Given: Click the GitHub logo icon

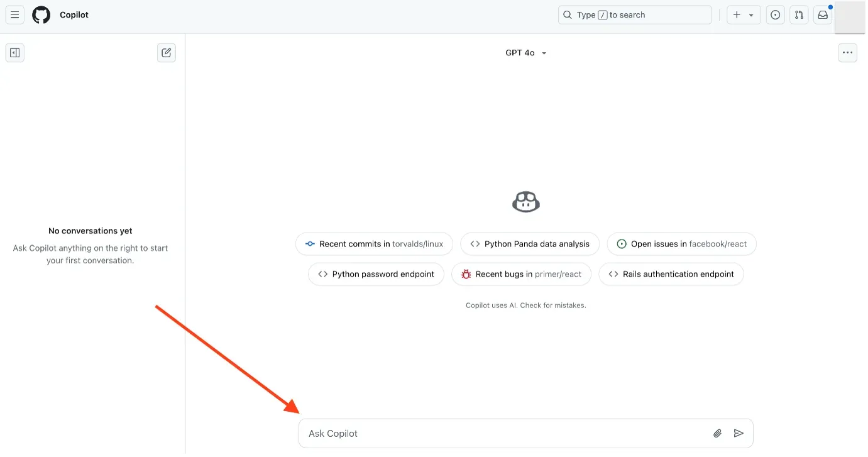Looking at the screenshot, I should point(41,15).
